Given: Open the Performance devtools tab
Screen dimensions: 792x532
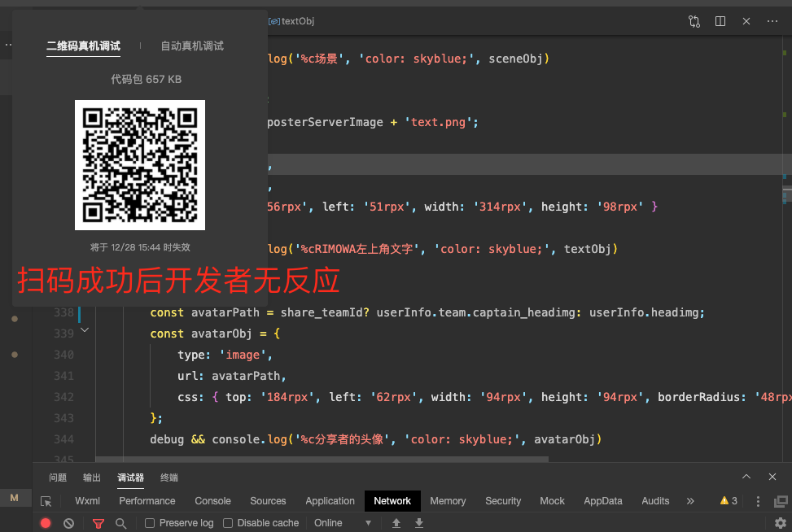Looking at the screenshot, I should pos(147,501).
